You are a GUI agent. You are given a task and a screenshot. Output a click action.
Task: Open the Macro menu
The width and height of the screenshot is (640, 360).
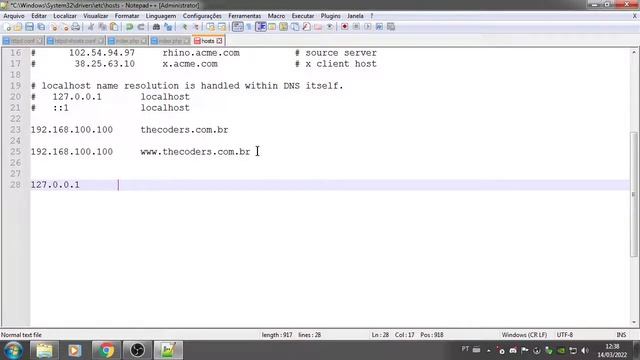(x=276, y=16)
